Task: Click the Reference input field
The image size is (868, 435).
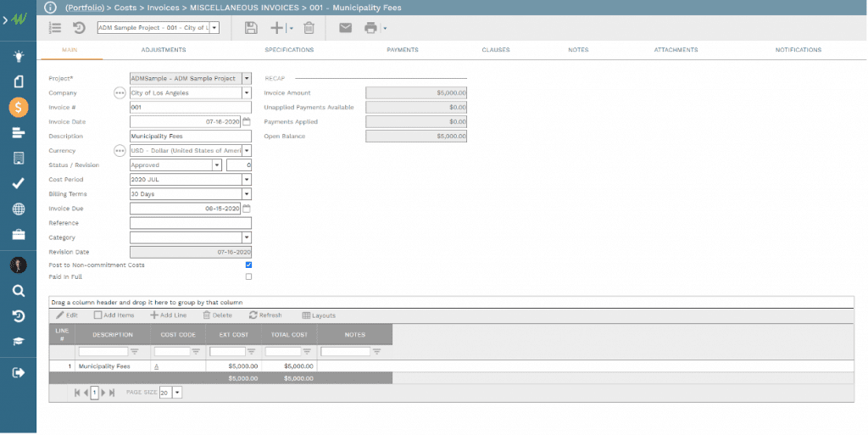Action: click(190, 223)
